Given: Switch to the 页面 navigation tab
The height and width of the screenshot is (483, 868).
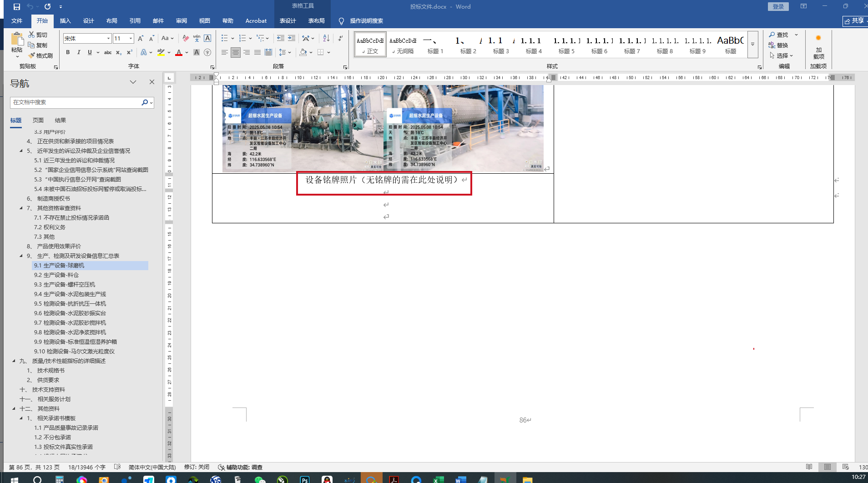Looking at the screenshot, I should (38, 121).
